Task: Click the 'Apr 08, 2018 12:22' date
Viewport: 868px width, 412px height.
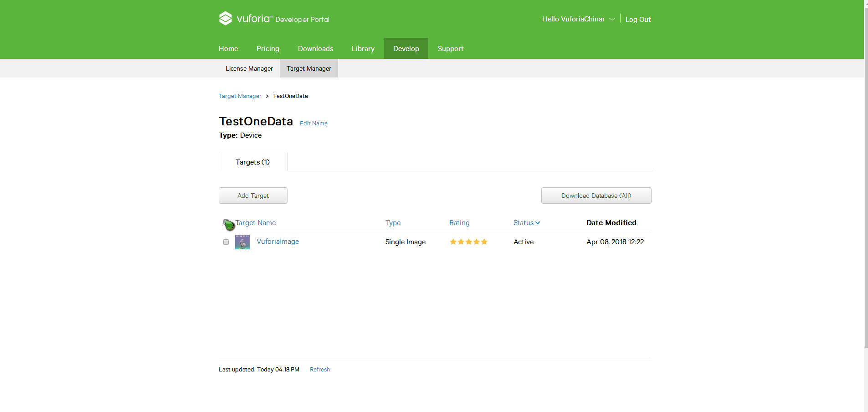Action: 615,242
